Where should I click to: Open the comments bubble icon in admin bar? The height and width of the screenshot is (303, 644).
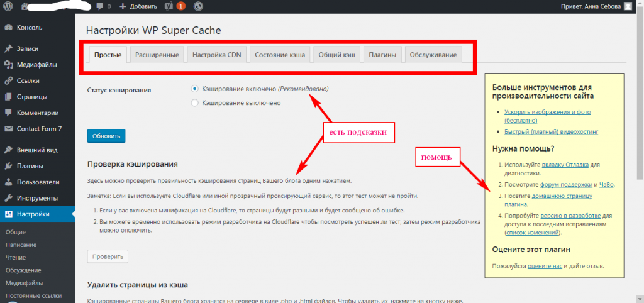point(100,6)
